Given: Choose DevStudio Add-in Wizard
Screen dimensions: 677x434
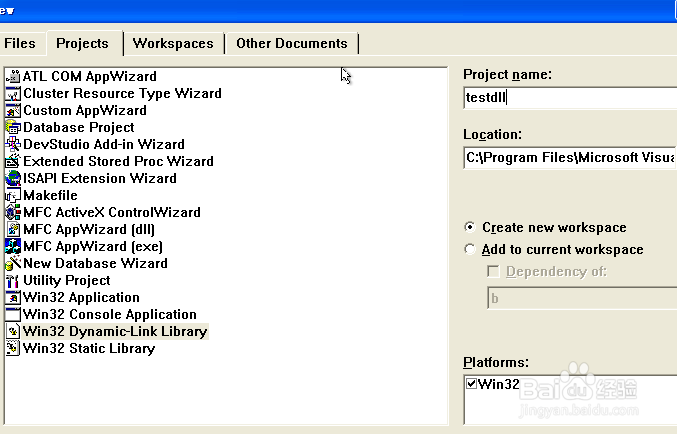Looking at the screenshot, I should pyautogui.click(x=104, y=144).
